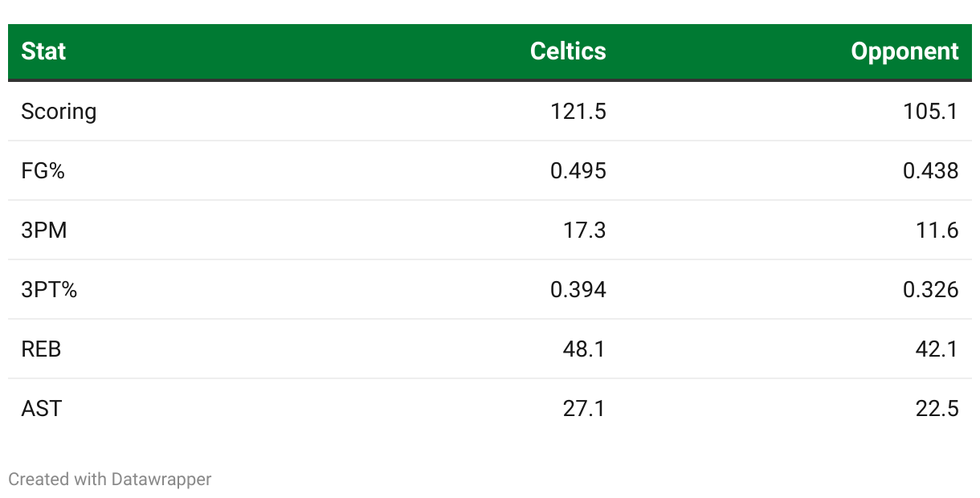Open the Created with Datawrapper link

[110, 480]
